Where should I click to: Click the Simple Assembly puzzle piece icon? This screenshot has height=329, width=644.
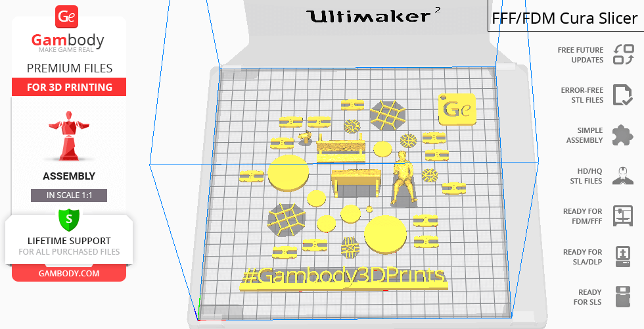point(622,136)
